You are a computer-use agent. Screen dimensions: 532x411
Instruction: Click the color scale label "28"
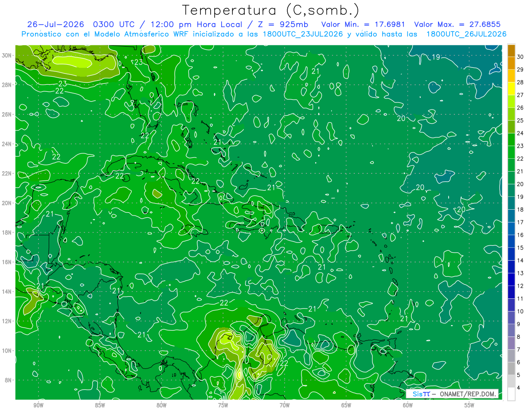pyautogui.click(x=520, y=82)
